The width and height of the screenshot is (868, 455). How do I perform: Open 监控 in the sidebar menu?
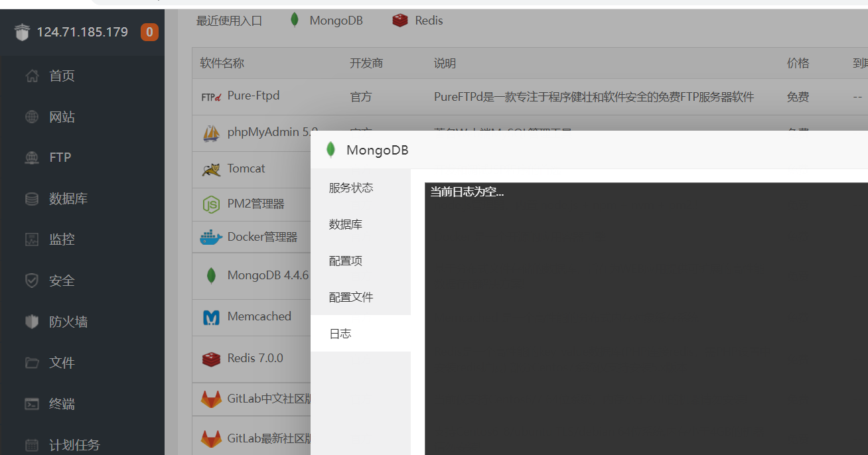click(62, 239)
